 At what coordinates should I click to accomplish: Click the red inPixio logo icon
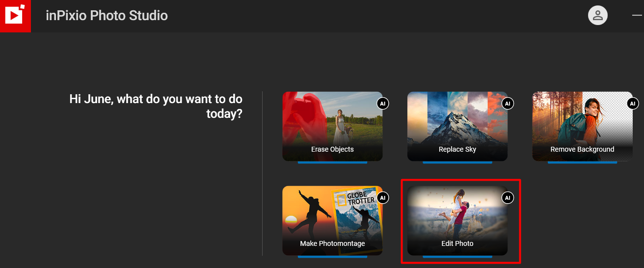15,16
